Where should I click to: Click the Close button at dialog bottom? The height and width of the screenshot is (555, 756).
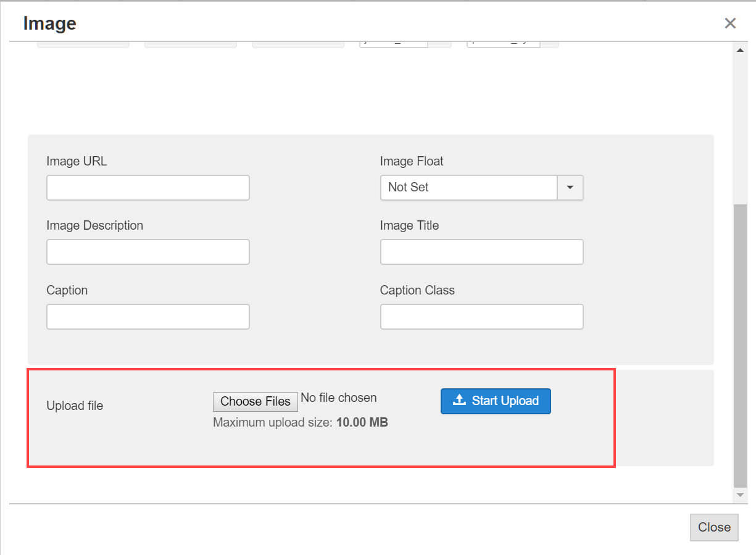(714, 527)
